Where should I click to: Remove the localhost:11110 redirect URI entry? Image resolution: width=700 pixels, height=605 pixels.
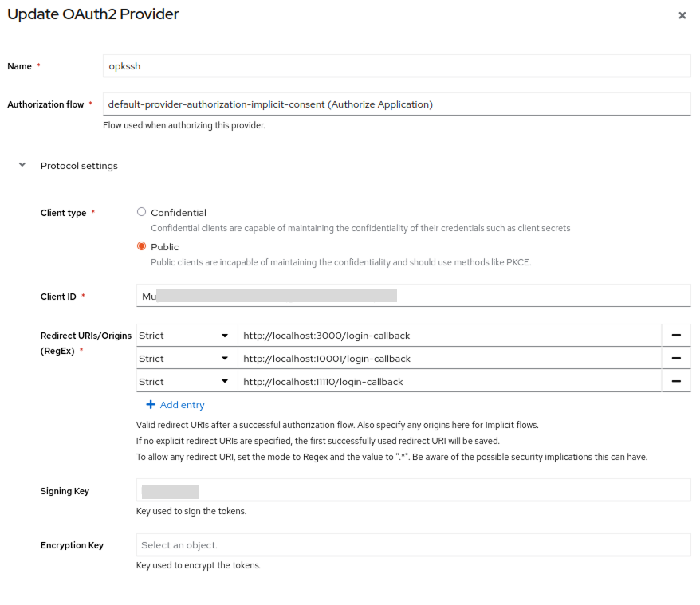click(675, 382)
